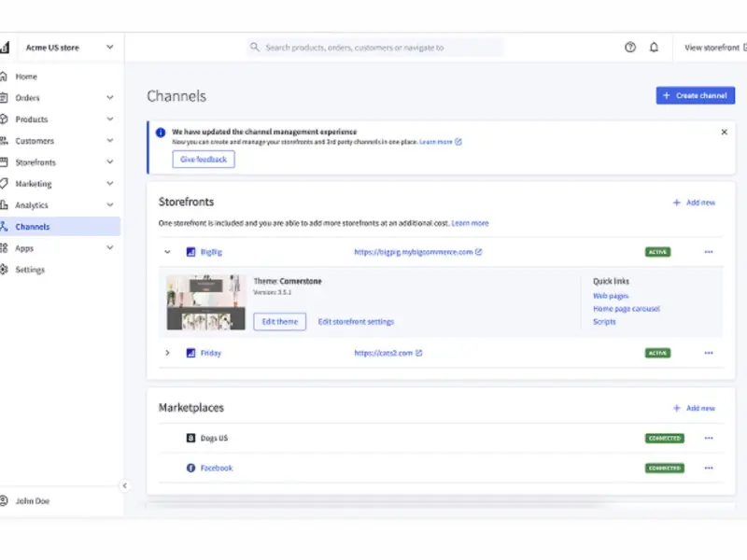Open the Facebook row three-dot menu

click(x=709, y=469)
